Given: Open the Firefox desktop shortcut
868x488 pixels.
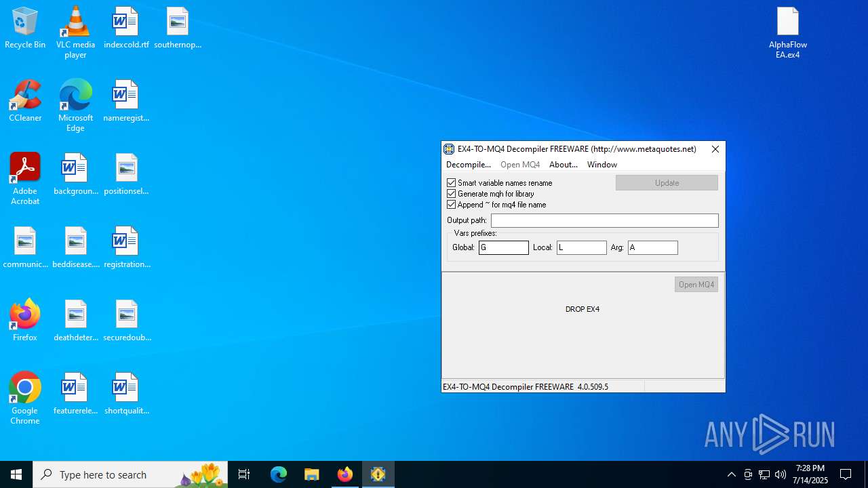Looking at the screenshot, I should [25, 321].
